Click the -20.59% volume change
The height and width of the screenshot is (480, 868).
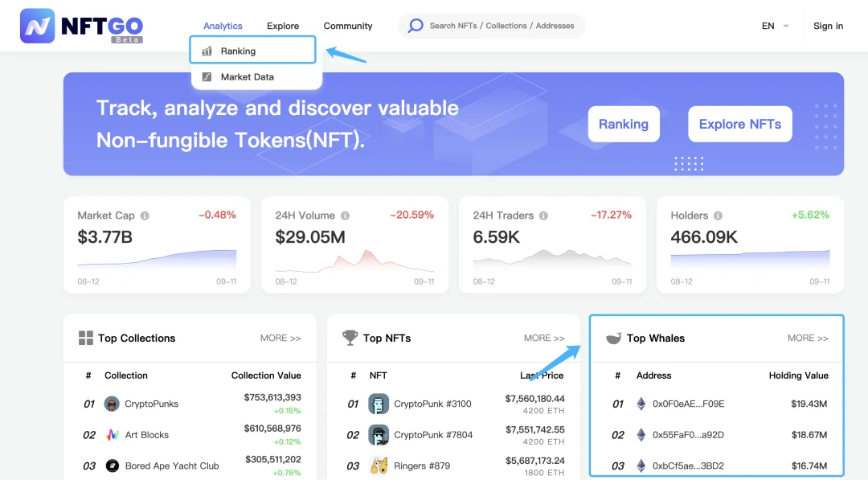[x=411, y=215]
